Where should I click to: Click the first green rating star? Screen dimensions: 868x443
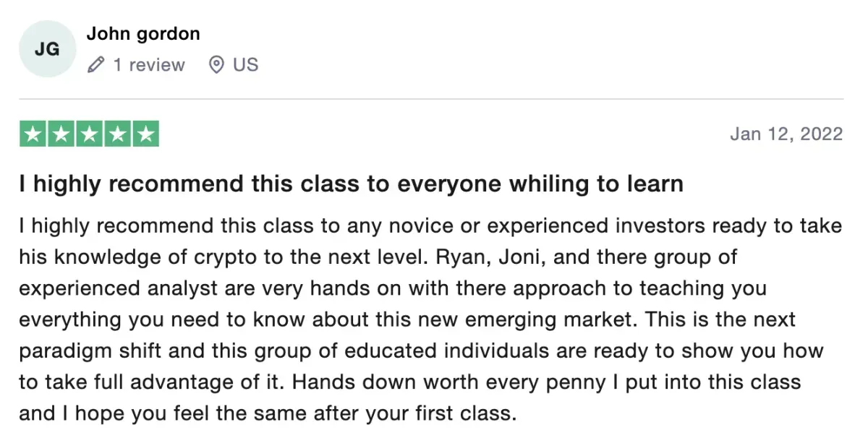coord(33,134)
